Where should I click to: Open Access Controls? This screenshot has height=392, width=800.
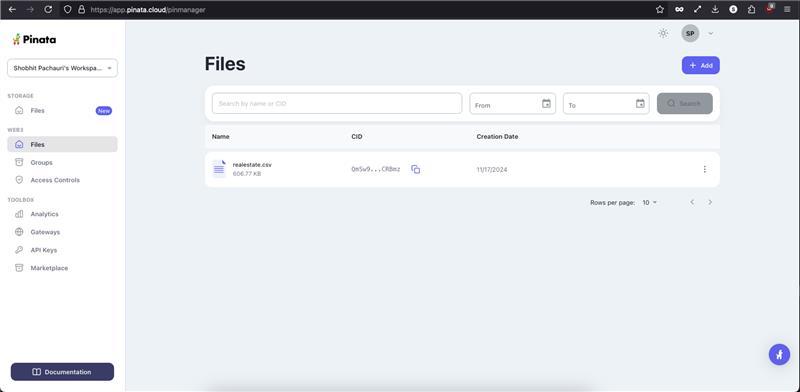point(55,180)
